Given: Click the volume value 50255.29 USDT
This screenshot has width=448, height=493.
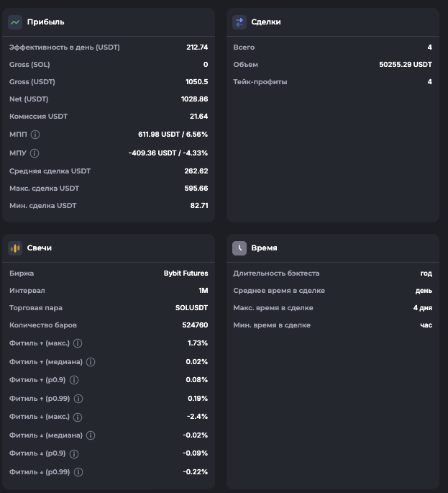Looking at the screenshot, I should click(x=406, y=65).
